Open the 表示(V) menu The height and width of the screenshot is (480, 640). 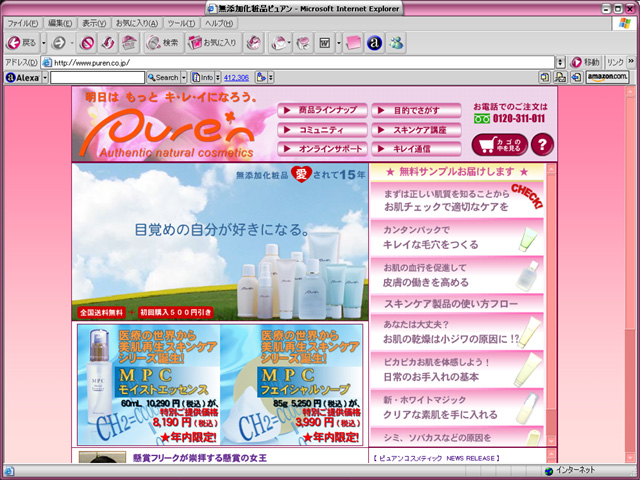[x=94, y=23]
